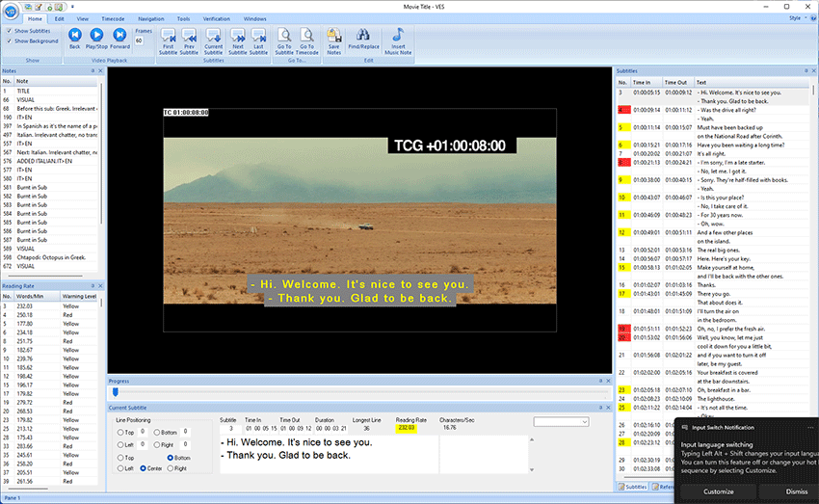Uncheck the Show Background checkbox

[11, 40]
